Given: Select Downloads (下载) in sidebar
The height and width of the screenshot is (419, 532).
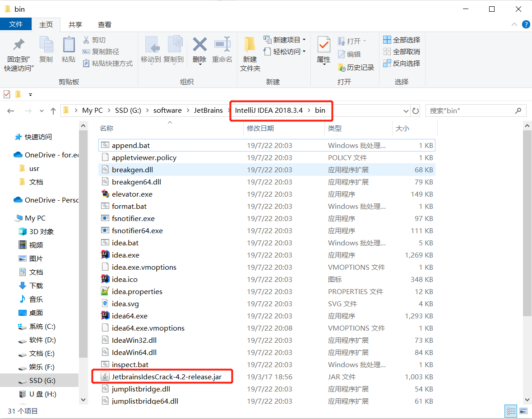Looking at the screenshot, I should [x=31, y=286].
